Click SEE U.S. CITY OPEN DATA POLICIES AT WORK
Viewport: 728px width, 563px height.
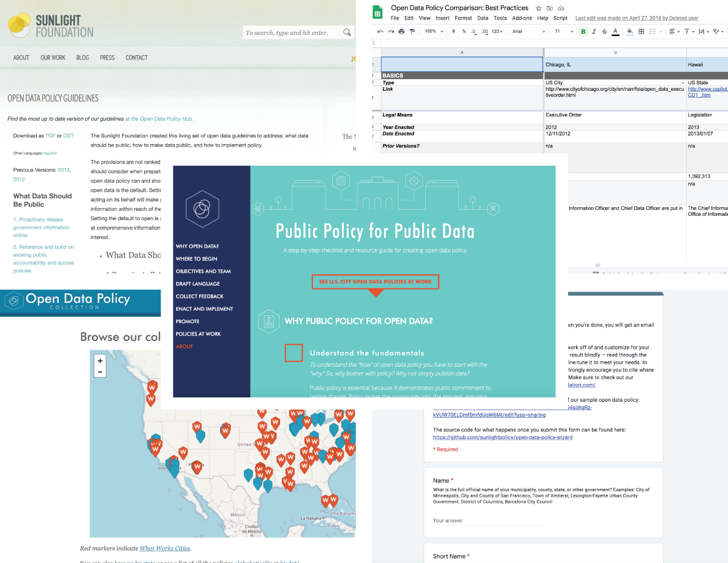375,281
